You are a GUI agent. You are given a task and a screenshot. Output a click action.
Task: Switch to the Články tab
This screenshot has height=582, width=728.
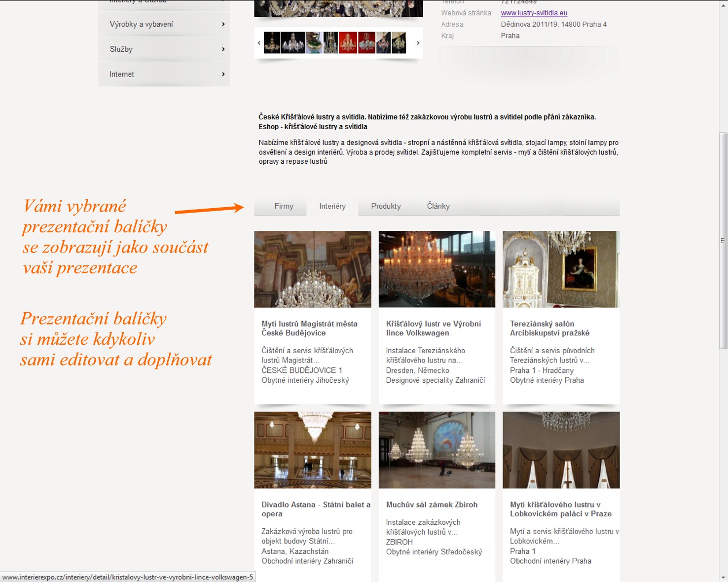click(438, 206)
